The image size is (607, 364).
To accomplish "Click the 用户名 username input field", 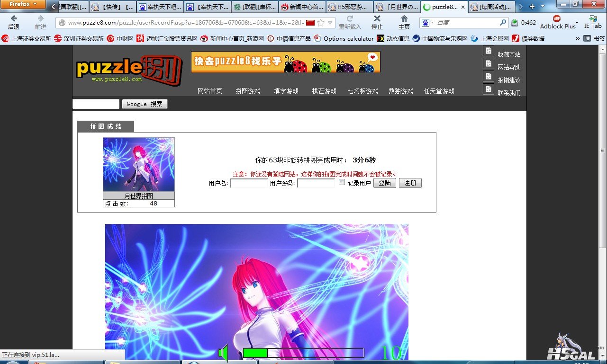I will (249, 183).
